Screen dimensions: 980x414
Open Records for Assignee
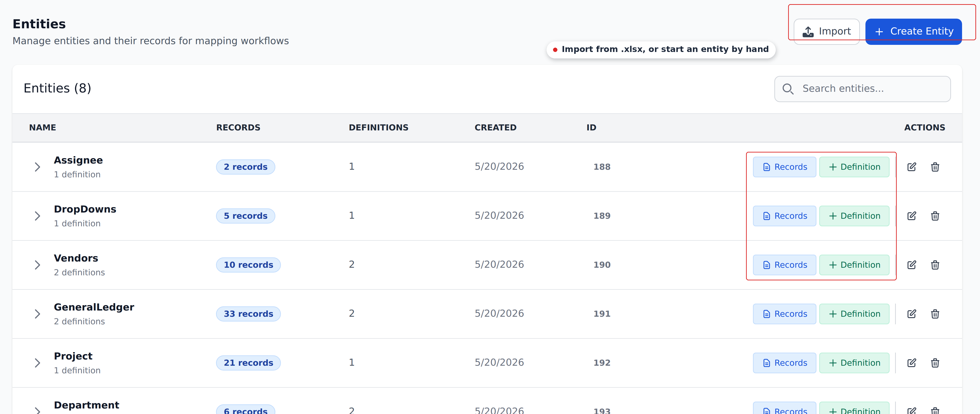[784, 167]
